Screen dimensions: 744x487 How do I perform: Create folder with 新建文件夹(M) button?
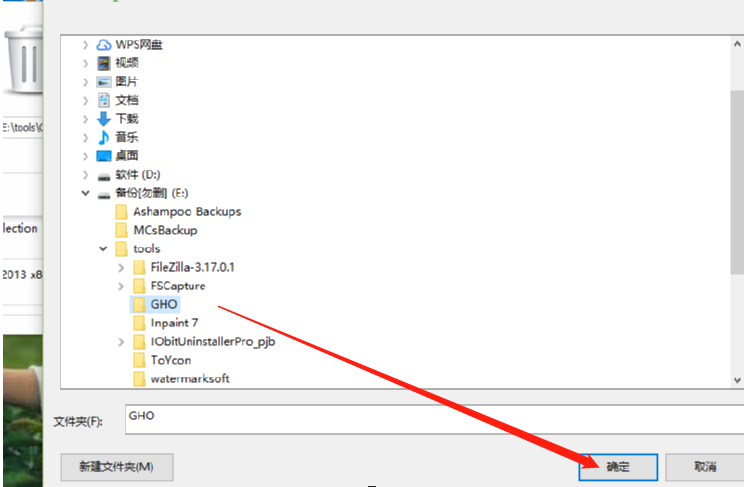tap(117, 467)
